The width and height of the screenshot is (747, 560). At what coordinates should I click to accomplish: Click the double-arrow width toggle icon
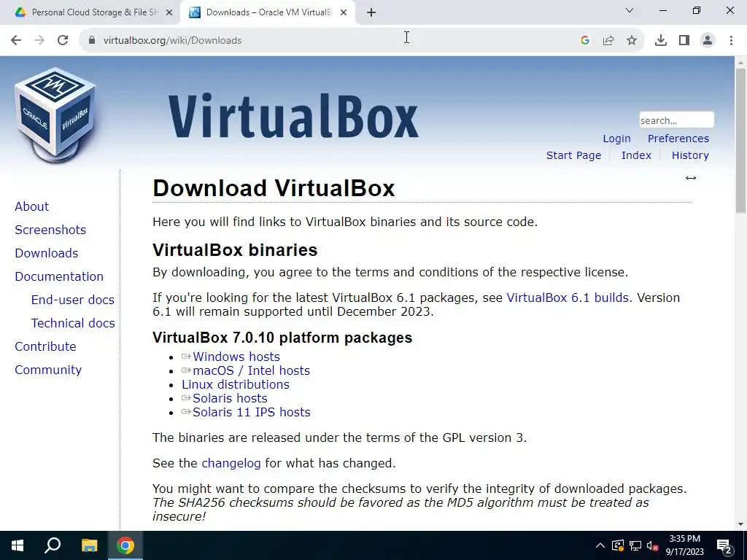click(690, 178)
